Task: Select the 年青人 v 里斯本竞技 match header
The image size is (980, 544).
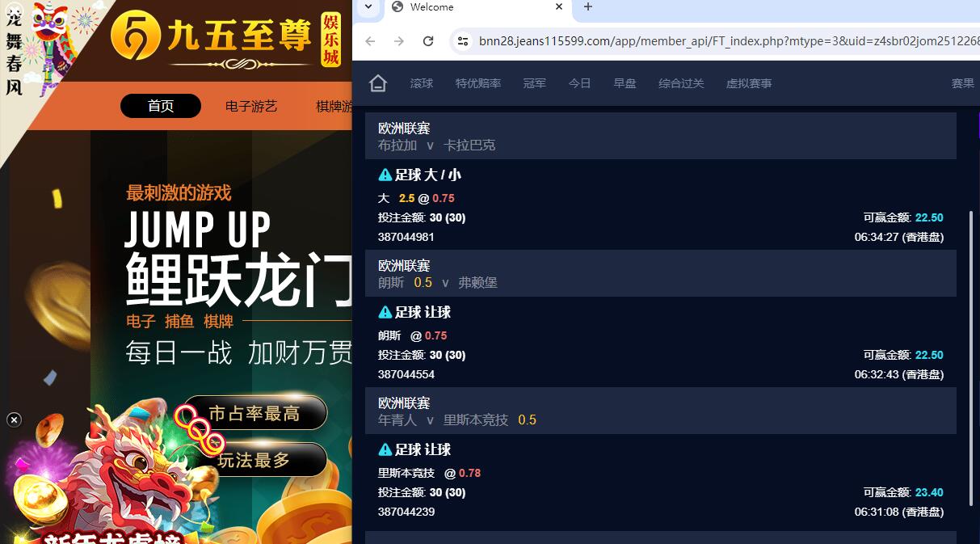Action: 661,411
